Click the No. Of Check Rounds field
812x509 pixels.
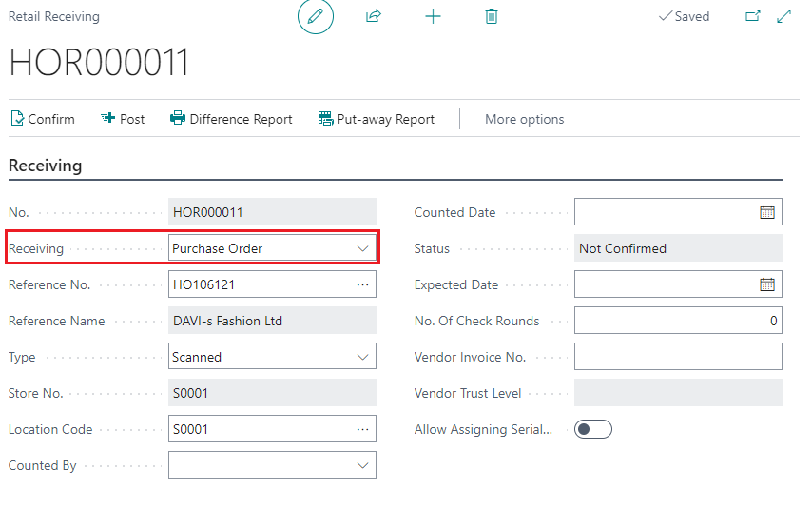click(x=678, y=321)
